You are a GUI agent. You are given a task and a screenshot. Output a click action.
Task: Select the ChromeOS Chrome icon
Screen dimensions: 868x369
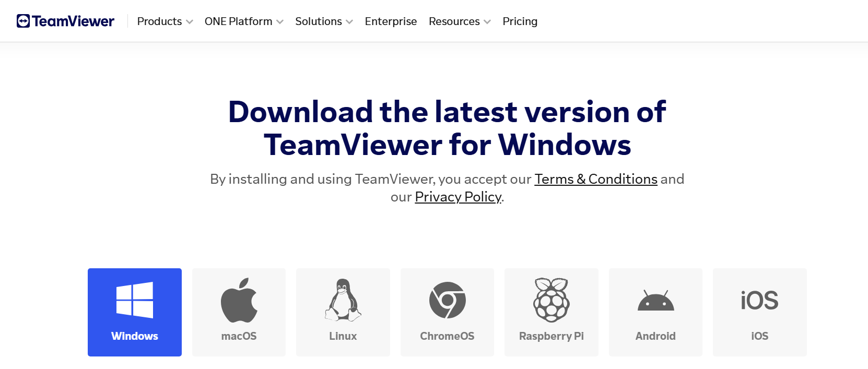click(x=448, y=300)
